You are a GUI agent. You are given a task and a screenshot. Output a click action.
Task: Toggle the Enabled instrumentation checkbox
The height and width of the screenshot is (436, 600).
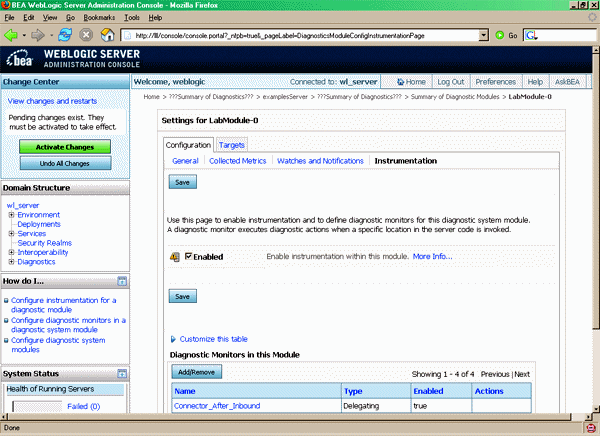pyautogui.click(x=188, y=256)
